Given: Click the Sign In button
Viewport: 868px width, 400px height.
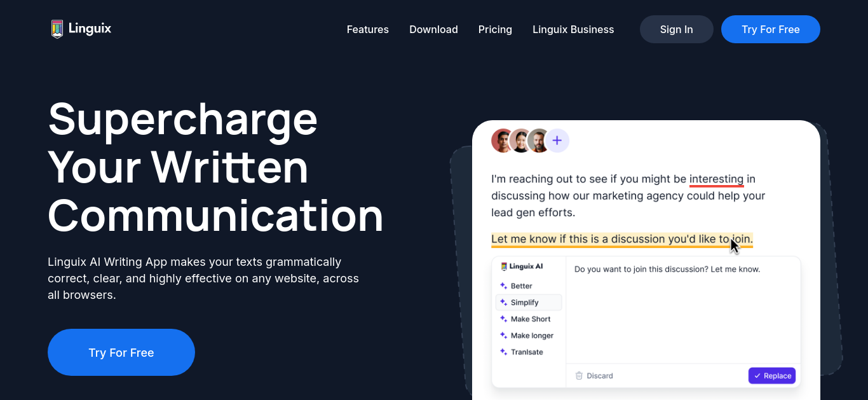Looking at the screenshot, I should click(x=677, y=29).
